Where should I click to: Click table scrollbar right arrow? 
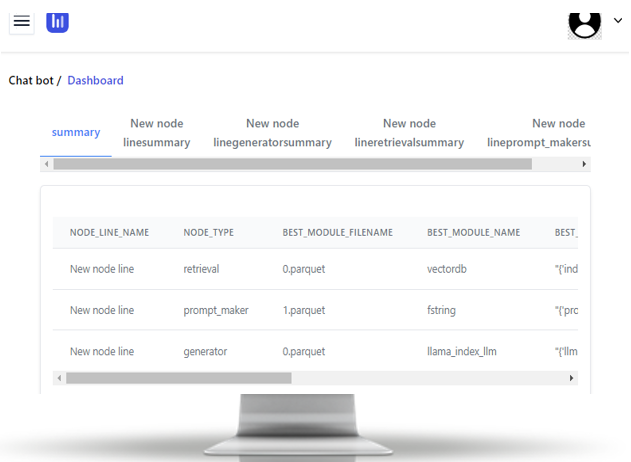tap(571, 379)
